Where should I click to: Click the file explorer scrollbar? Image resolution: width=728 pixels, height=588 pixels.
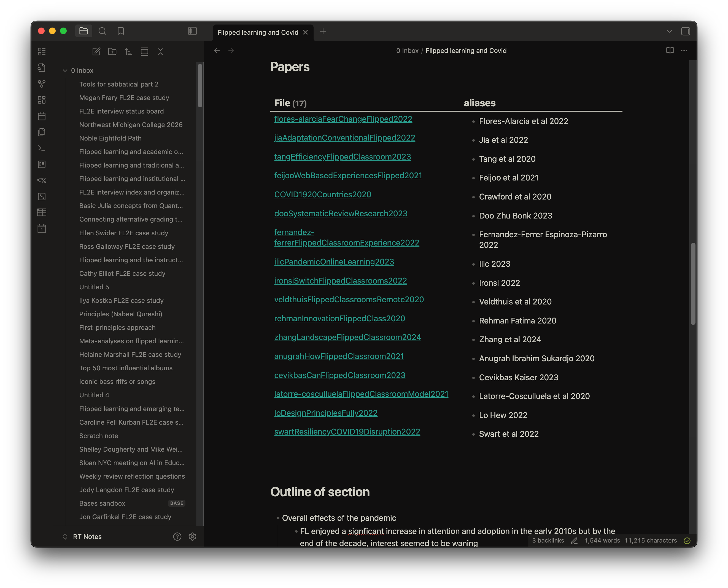[x=200, y=85]
